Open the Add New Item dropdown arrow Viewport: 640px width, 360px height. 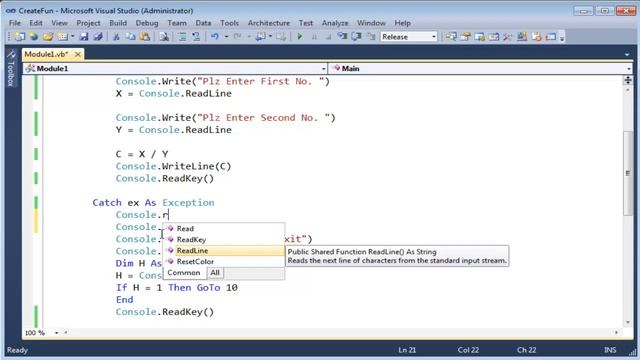click(72, 37)
